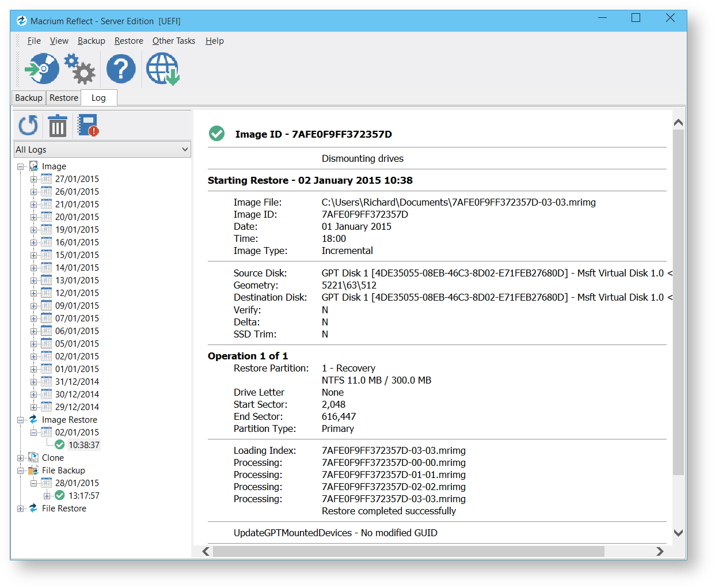Viewport: 715px width, 588px height.
Task: Expand the 27/01/2015 image log node
Action: point(33,179)
